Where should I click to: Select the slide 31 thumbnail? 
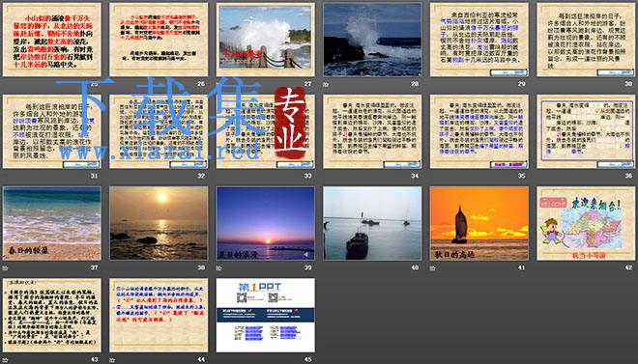click(52, 131)
